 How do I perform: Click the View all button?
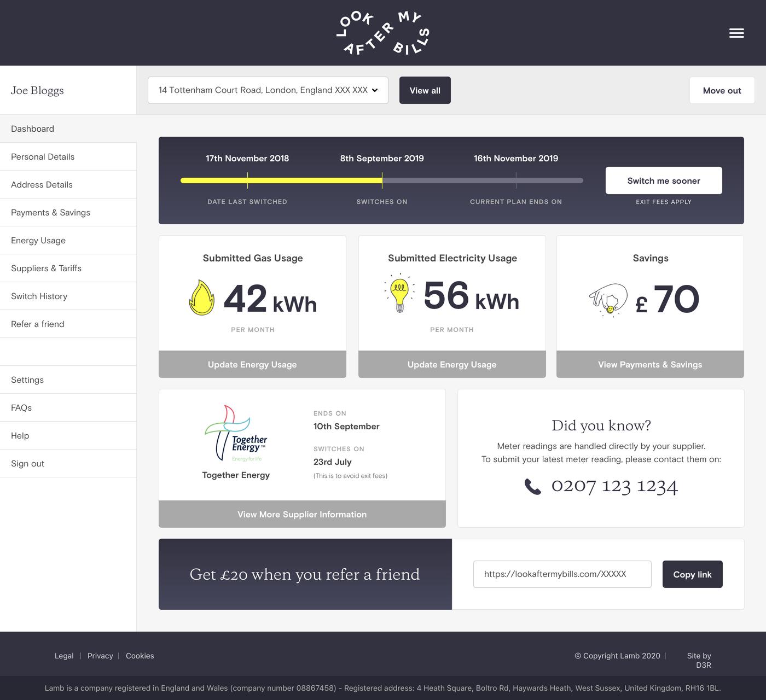point(425,90)
